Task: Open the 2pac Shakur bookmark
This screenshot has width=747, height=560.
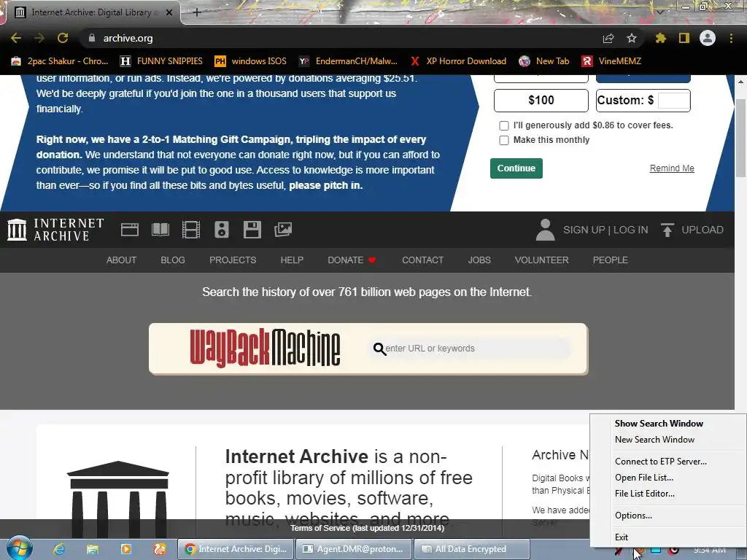Action: click(60, 61)
